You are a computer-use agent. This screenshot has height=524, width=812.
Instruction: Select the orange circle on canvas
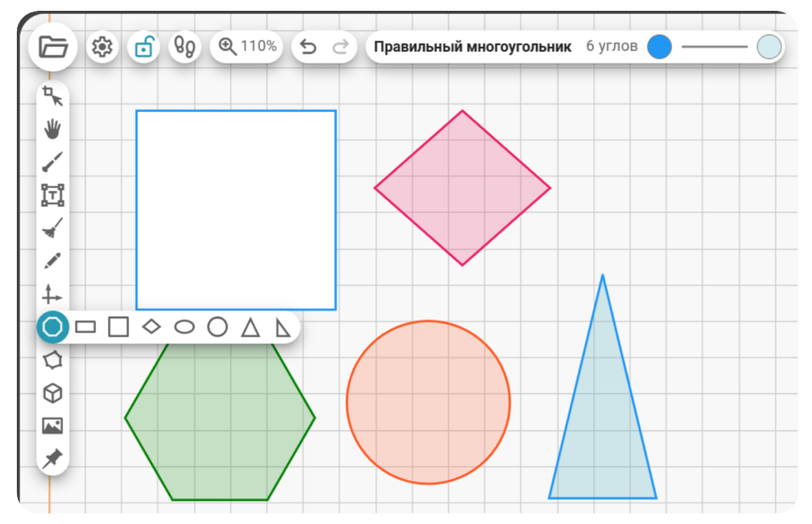coord(428,402)
